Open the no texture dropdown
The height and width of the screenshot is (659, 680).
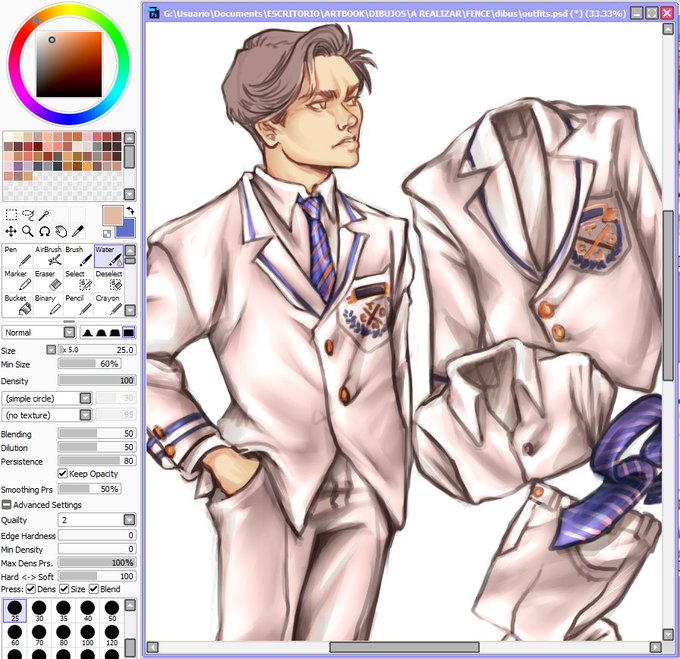(x=85, y=415)
